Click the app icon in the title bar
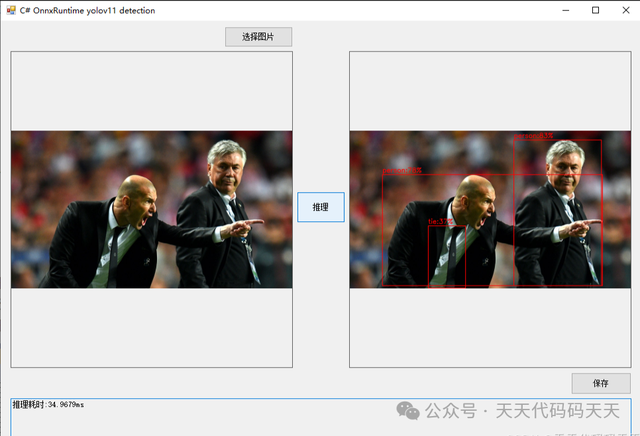This screenshot has width=640, height=436. (x=11, y=10)
